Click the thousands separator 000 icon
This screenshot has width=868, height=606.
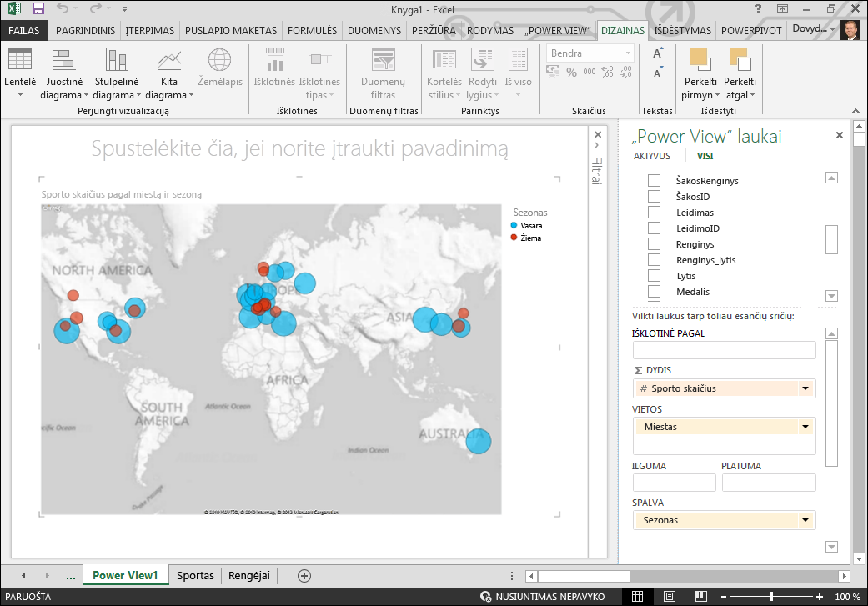(590, 72)
